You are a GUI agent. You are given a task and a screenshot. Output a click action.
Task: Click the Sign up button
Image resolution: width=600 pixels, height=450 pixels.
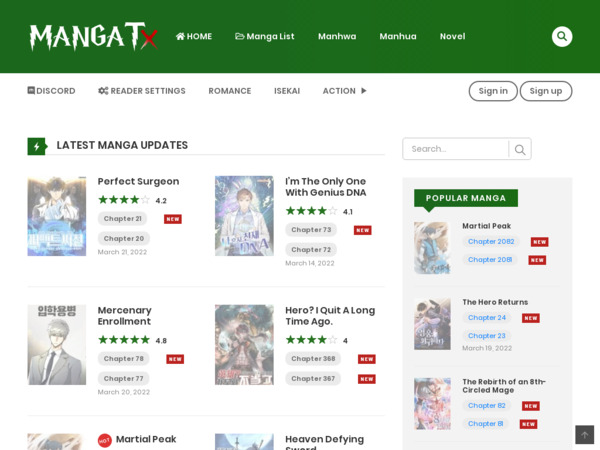(546, 91)
